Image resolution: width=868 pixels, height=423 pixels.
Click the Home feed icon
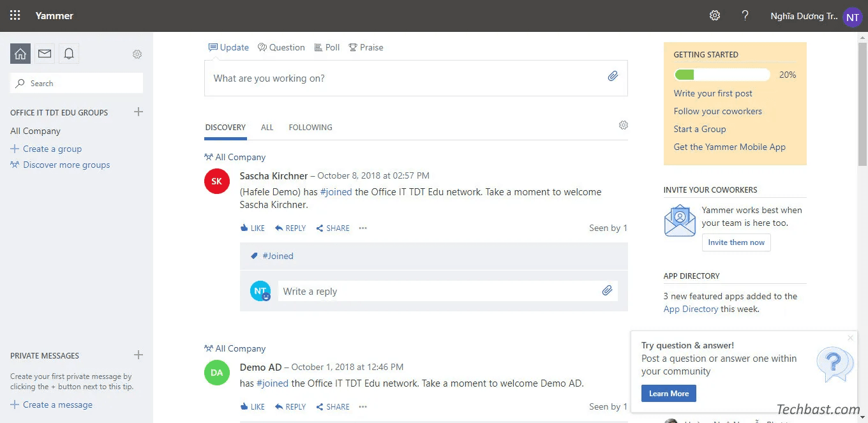coord(20,54)
